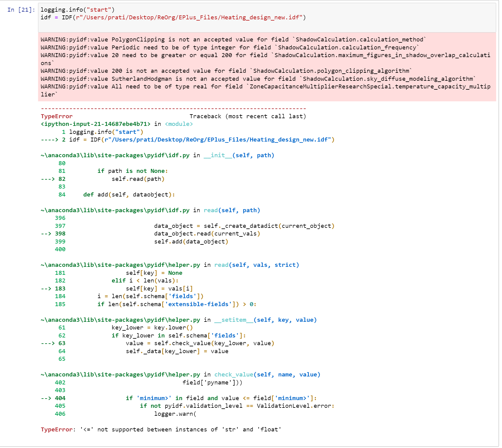Screen dimensions: 502x448
Task: Click the traceback arrow line 2 idf = IDF
Action: (x=187, y=140)
